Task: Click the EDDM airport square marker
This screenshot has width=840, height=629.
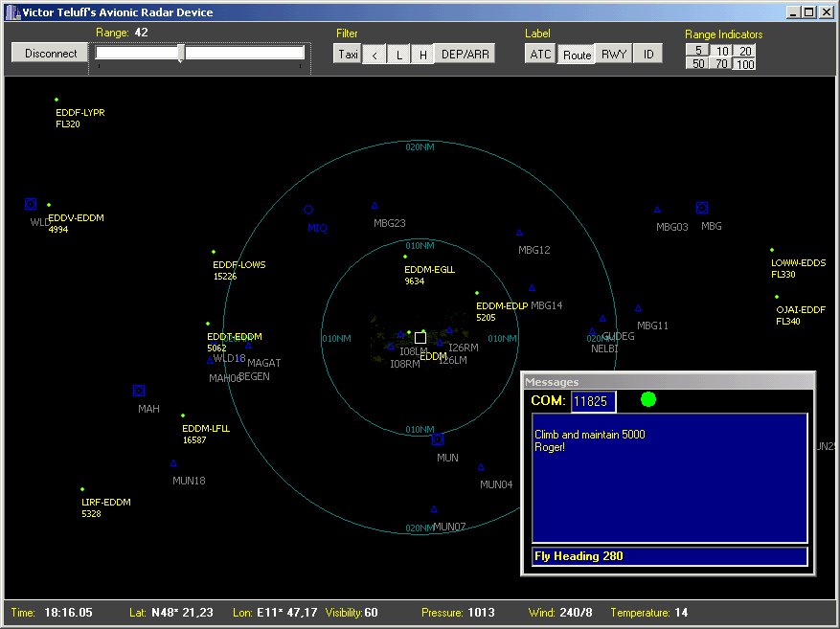Action: 420,338
